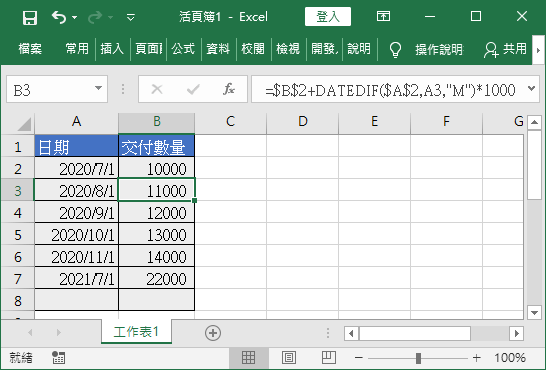
Task: Go to next sheet arrow
Action: pyautogui.click(x=58, y=333)
